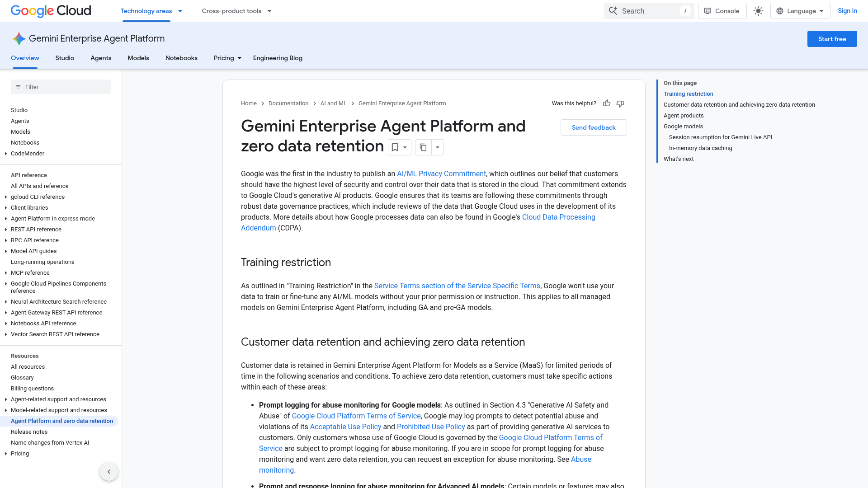Click the AI and ML breadcrumb

[x=334, y=103]
